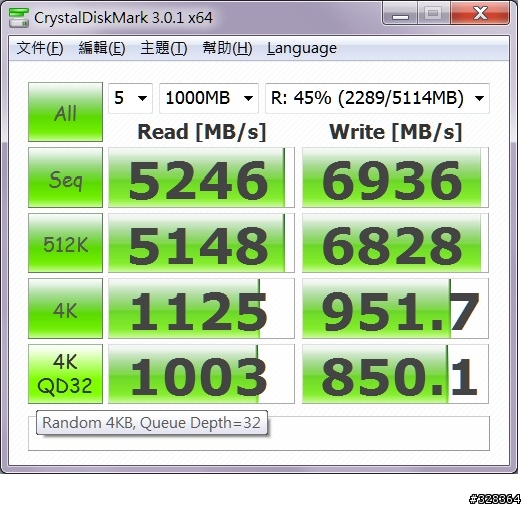Select the 4K QD32 write result 850.1
The image size is (526, 507).
[395, 374]
